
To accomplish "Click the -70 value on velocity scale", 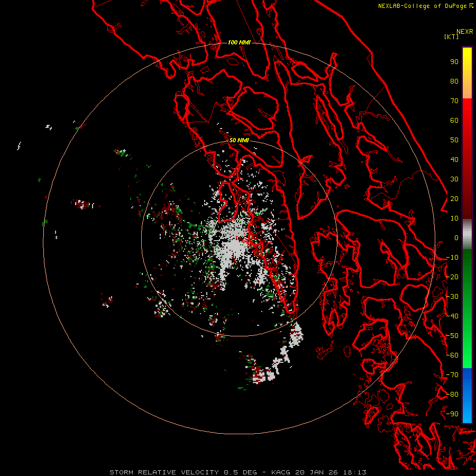I will click(x=452, y=375).
